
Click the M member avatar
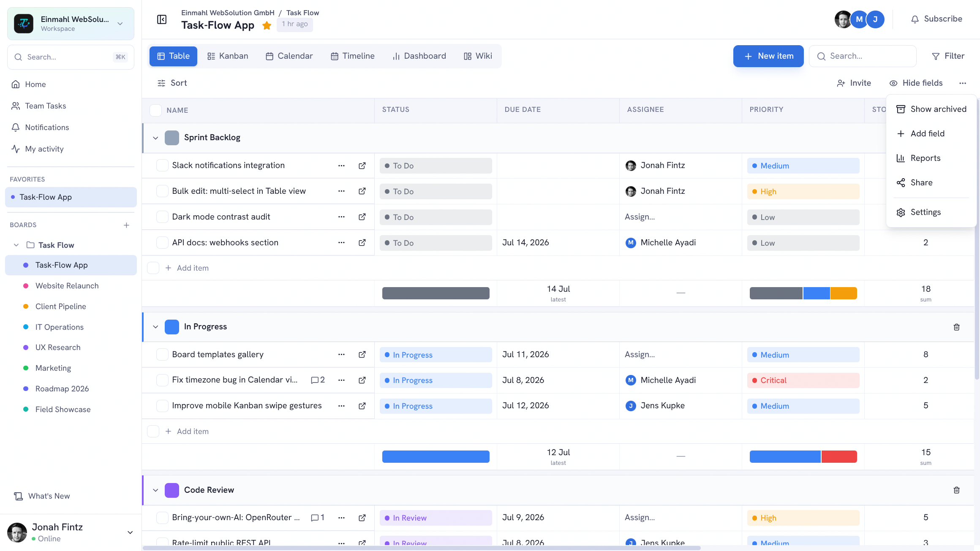pyautogui.click(x=859, y=19)
